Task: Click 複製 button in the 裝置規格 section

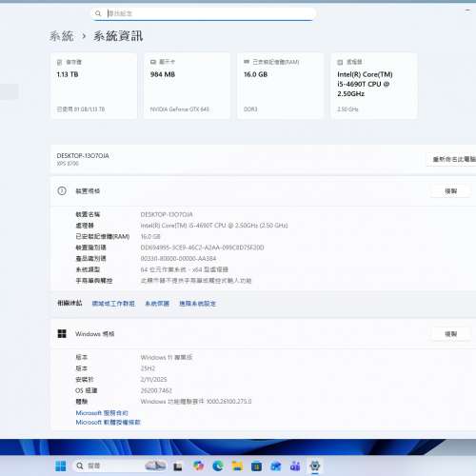Action: tap(450, 191)
